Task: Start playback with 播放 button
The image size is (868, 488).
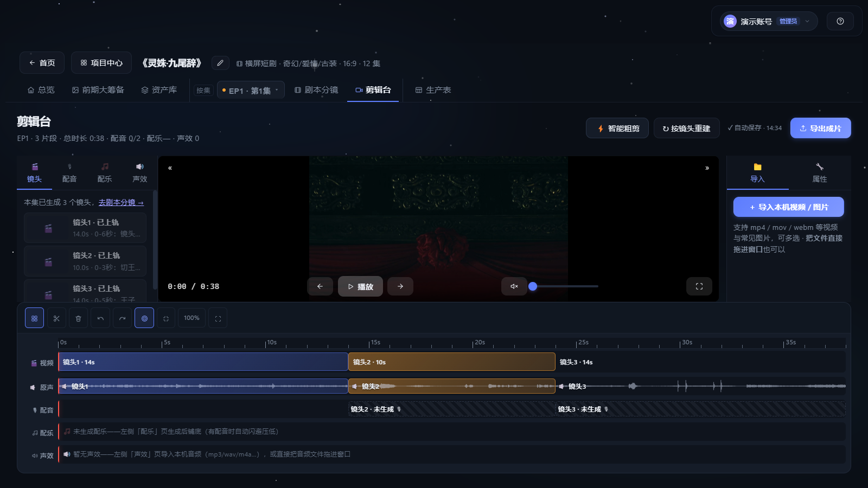Action: point(360,286)
